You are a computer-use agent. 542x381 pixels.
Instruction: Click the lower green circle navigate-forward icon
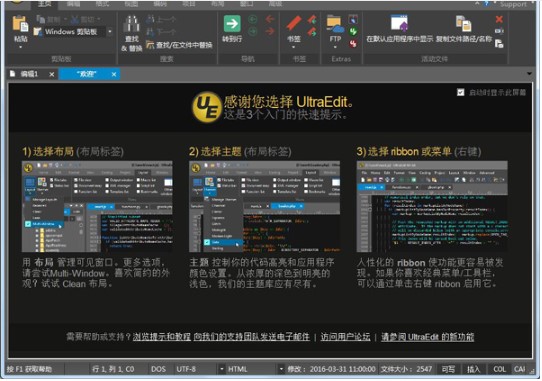[253, 31]
